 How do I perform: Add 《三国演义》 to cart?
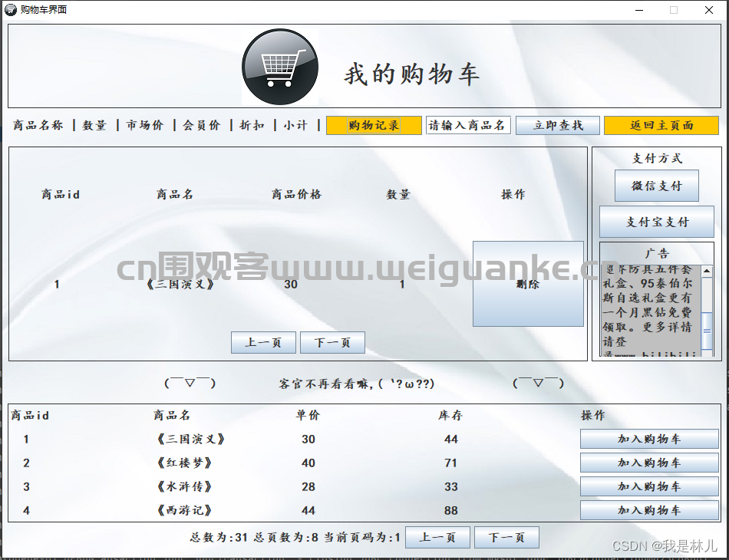649,439
